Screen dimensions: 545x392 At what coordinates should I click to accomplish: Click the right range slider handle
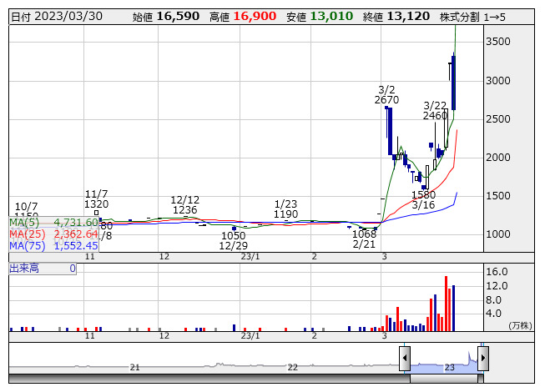[x=482, y=359]
